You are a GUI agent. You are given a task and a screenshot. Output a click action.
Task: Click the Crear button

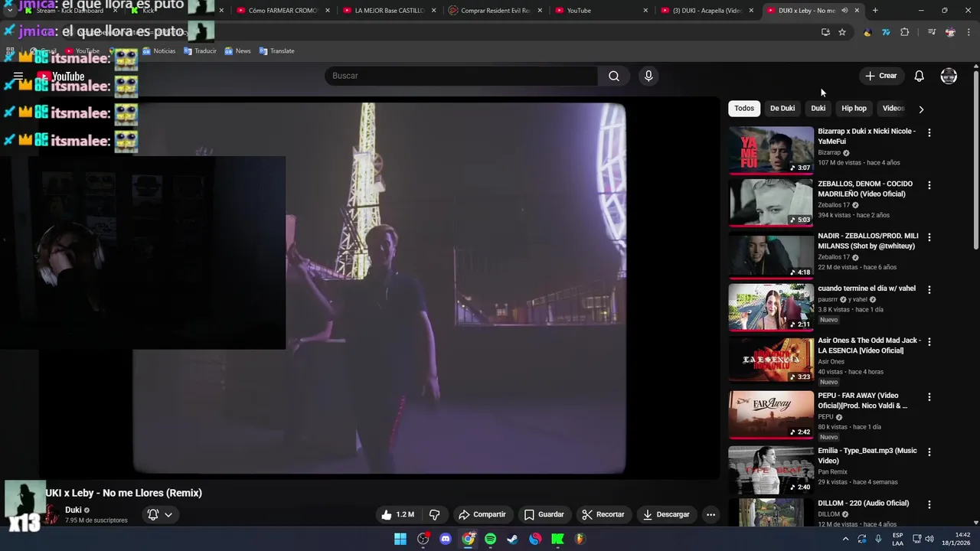click(x=881, y=76)
